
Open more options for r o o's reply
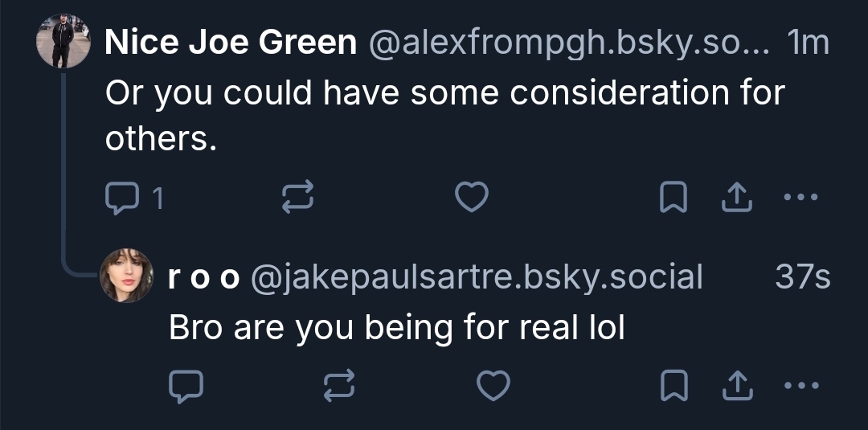click(x=800, y=387)
